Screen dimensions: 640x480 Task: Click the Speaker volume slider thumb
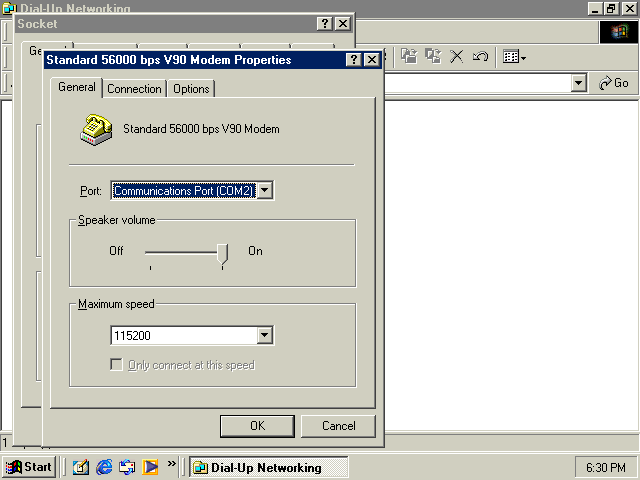222,254
